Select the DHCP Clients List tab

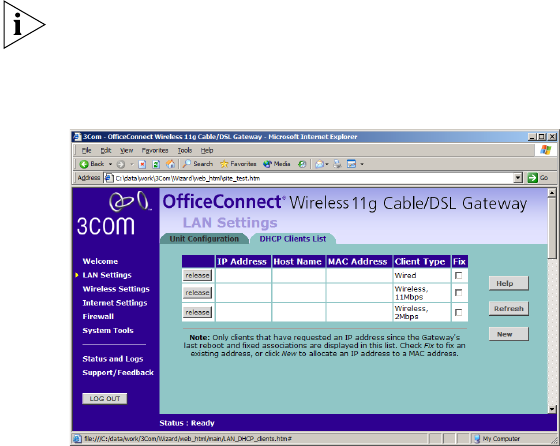click(293, 239)
